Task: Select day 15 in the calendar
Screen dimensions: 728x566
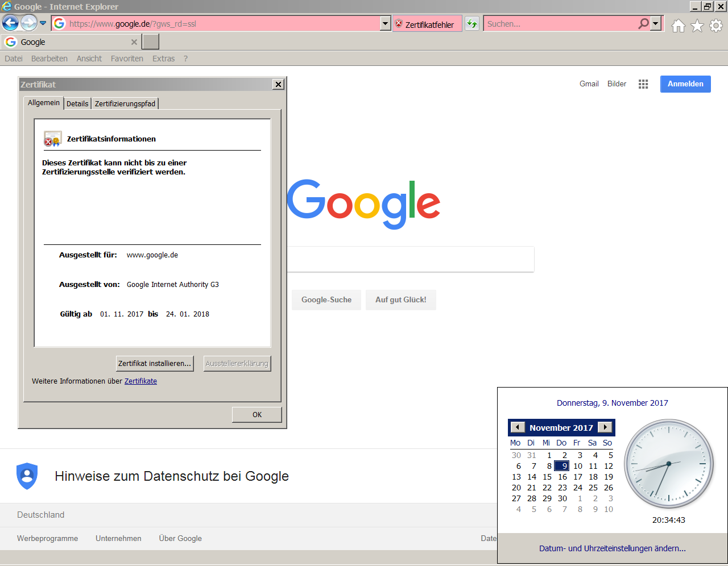Action: coord(547,477)
